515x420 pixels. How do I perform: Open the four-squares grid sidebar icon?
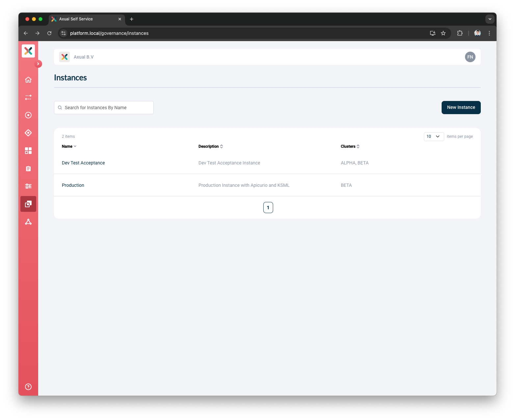click(28, 151)
